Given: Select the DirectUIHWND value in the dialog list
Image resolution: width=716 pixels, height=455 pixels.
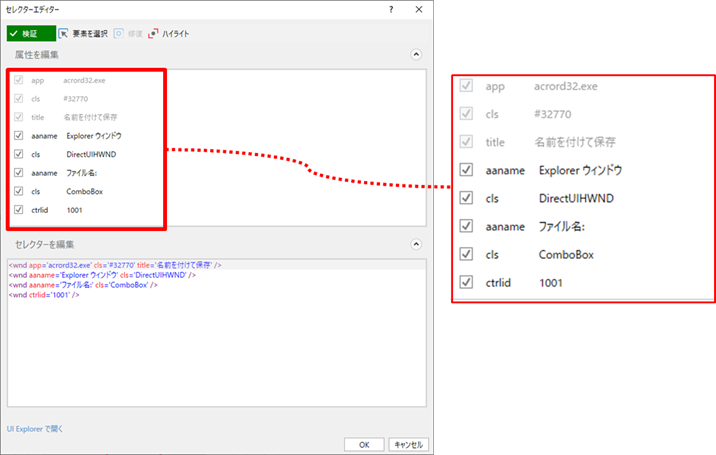Looking at the screenshot, I should [91, 154].
